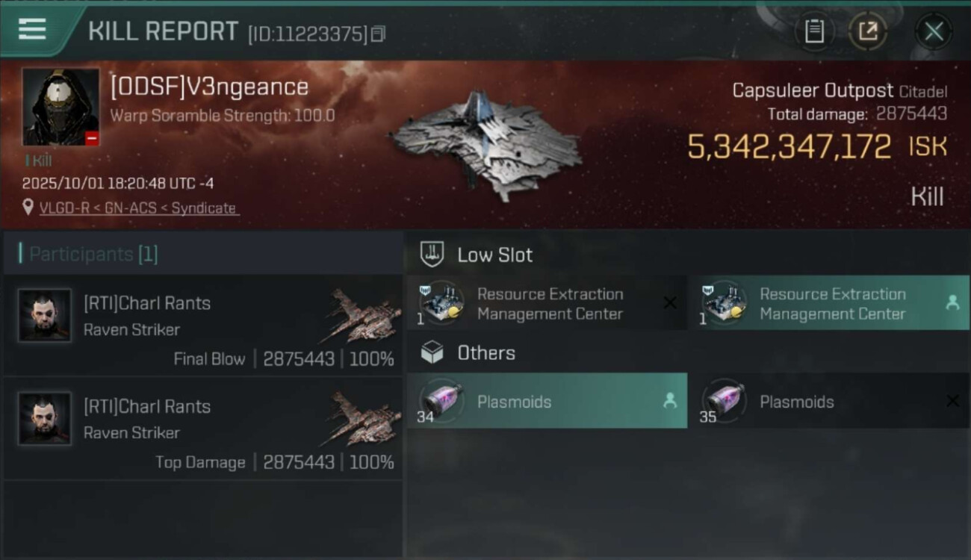Select dropped Resource Extraction Management Center
Viewport: 971px width, 560px height.
828,304
